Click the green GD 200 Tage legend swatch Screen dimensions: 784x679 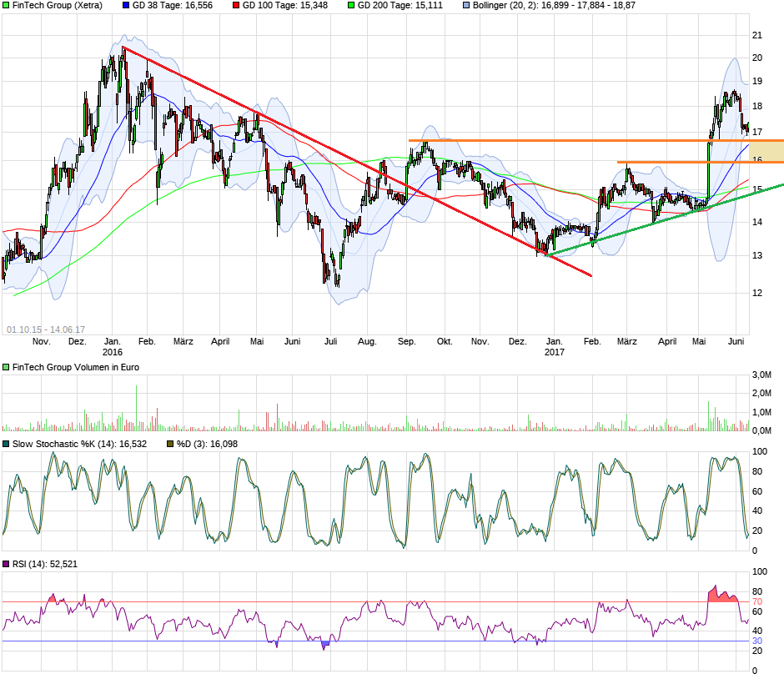point(351,5)
